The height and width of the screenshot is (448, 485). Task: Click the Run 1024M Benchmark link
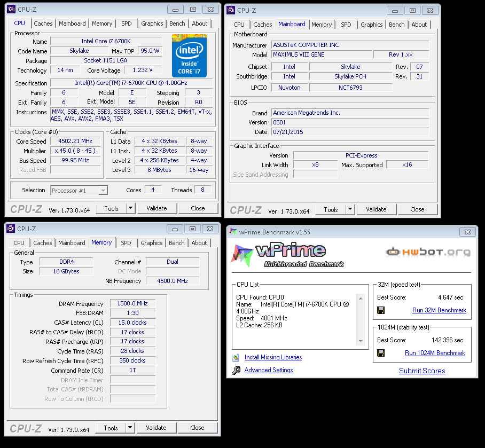(435, 353)
